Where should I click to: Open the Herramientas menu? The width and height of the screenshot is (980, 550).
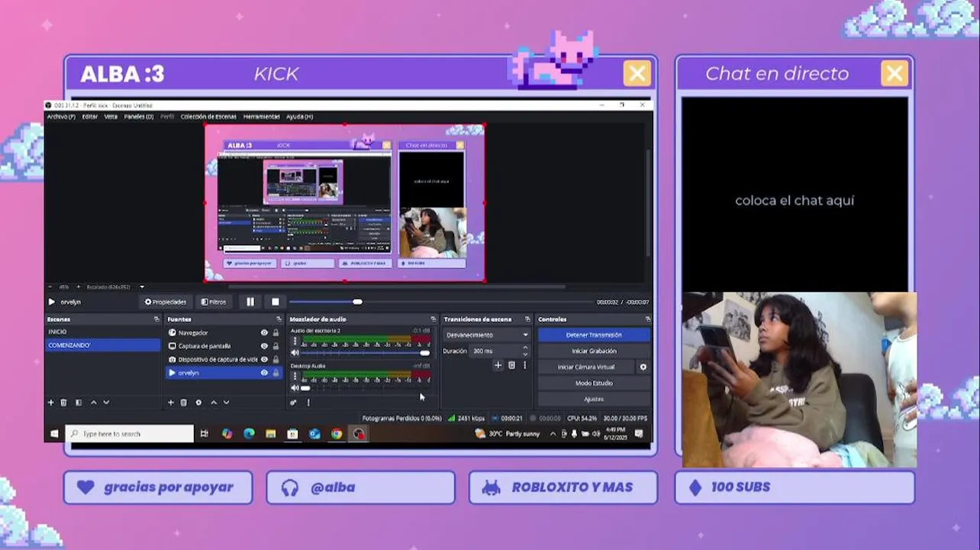262,117
